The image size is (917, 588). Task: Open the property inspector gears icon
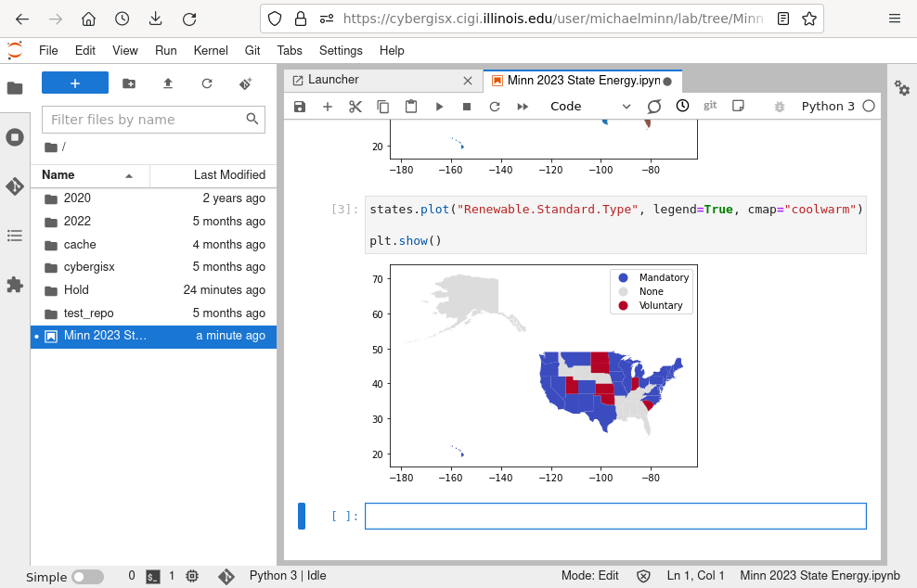click(x=901, y=87)
